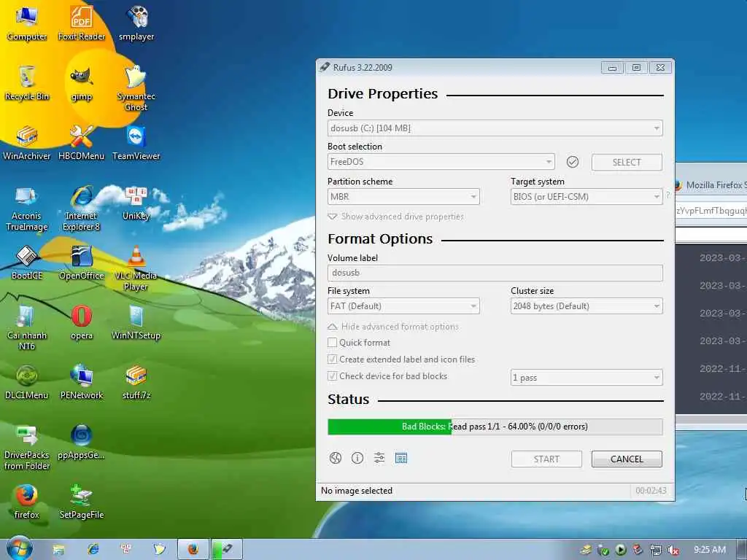
Task: Launch smplayer from the desktop
Action: pos(136,23)
